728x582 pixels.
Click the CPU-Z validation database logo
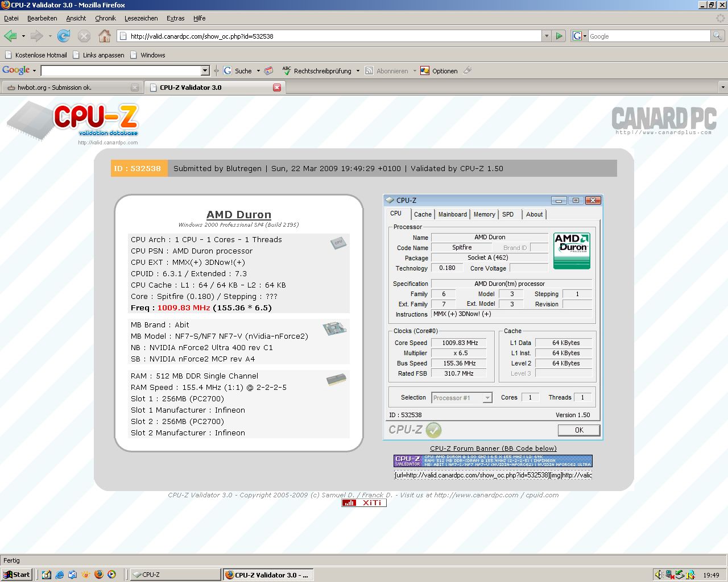tap(73, 122)
